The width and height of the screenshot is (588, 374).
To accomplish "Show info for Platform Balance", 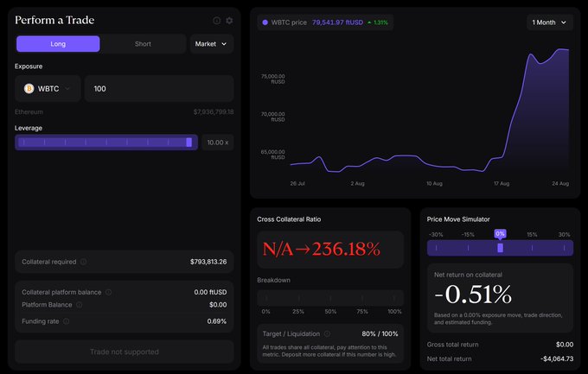I will click(80, 305).
